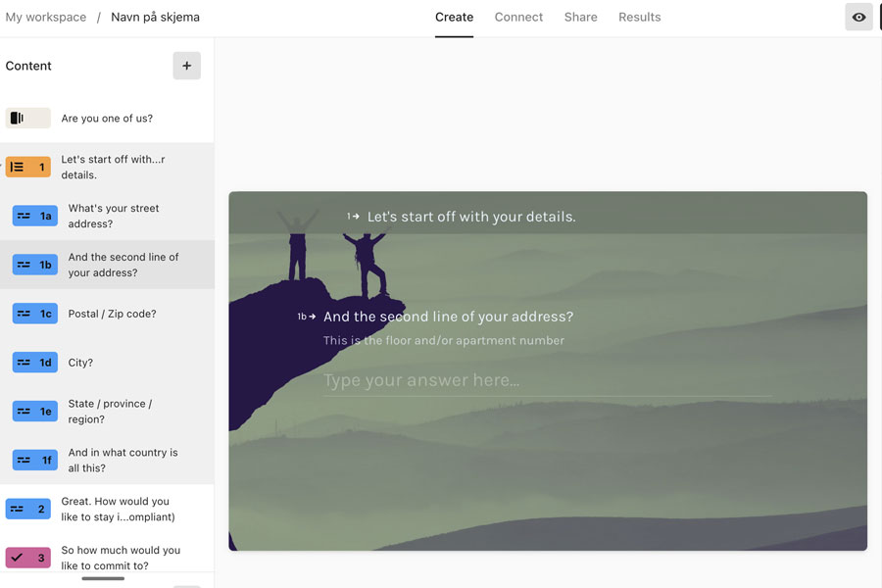The height and width of the screenshot is (588, 882).
Task: Select 'Great. How would you like to stay' question
Action: point(107,510)
